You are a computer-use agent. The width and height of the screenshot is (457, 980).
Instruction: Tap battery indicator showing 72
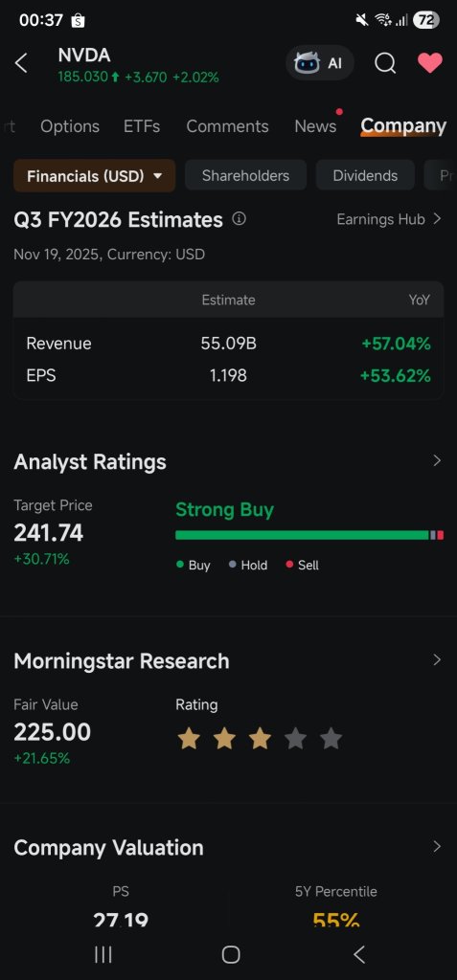coord(425,20)
